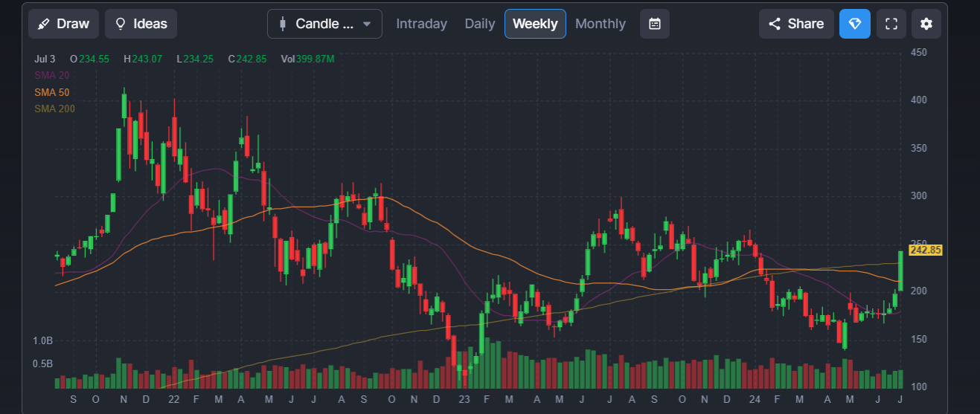Screen dimensions: 980x414
Task: Click the Share button
Action: (796, 24)
